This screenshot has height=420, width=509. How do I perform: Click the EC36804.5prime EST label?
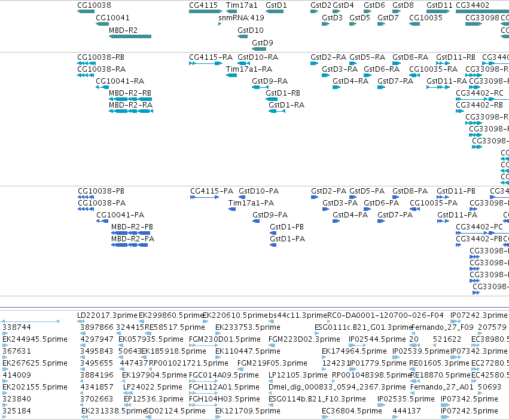(352, 411)
